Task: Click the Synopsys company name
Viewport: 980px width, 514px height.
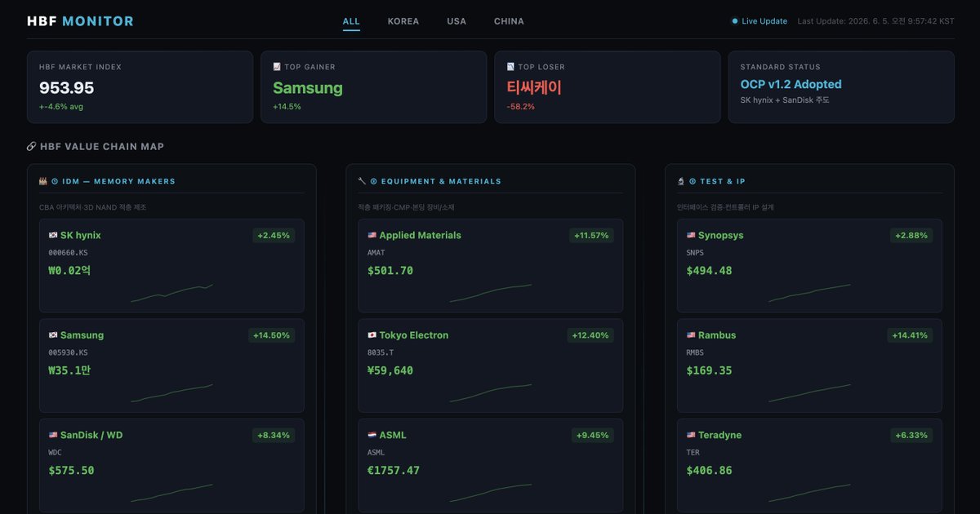Action: coord(721,235)
